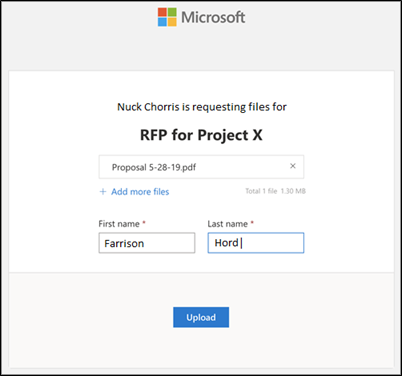Viewport: 402px width, 376px height.
Task: Remove Proposal 5-28-19.pdf with the X icon
Action: point(293,166)
